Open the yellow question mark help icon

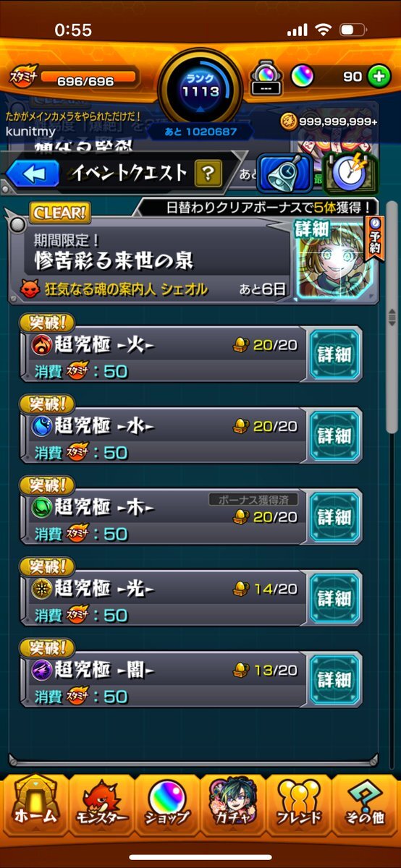coord(208,173)
